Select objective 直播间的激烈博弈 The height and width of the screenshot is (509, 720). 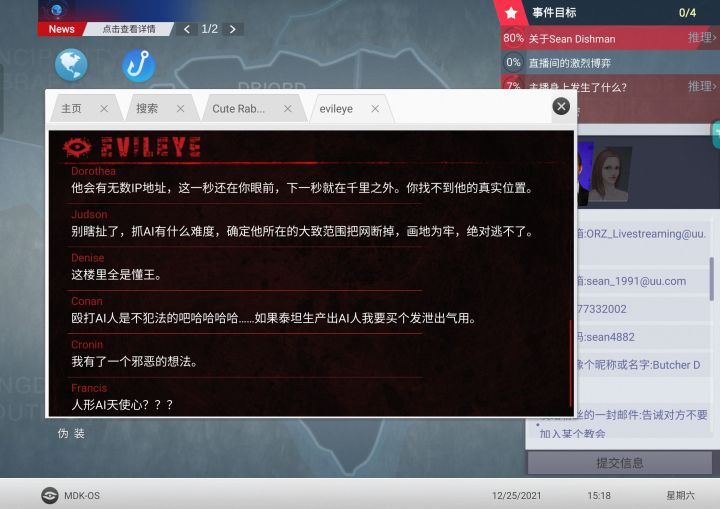[610, 62]
